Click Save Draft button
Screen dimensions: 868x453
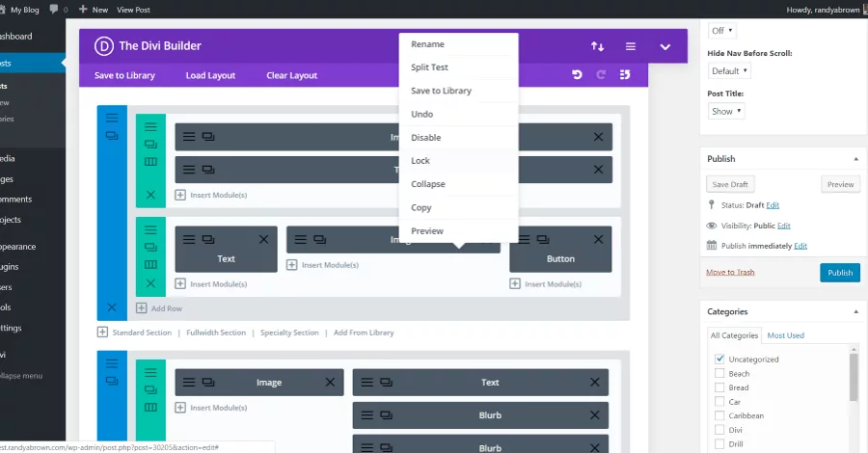(x=730, y=184)
